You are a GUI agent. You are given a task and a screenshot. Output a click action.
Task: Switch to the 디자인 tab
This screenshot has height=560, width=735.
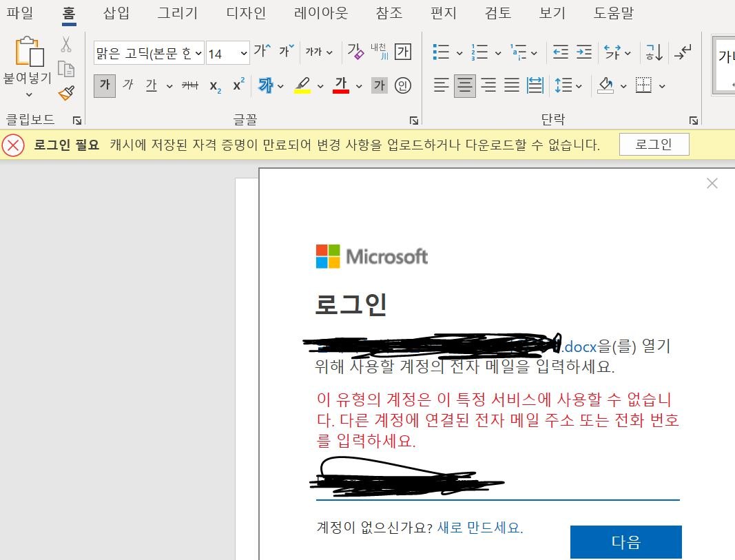[246, 12]
